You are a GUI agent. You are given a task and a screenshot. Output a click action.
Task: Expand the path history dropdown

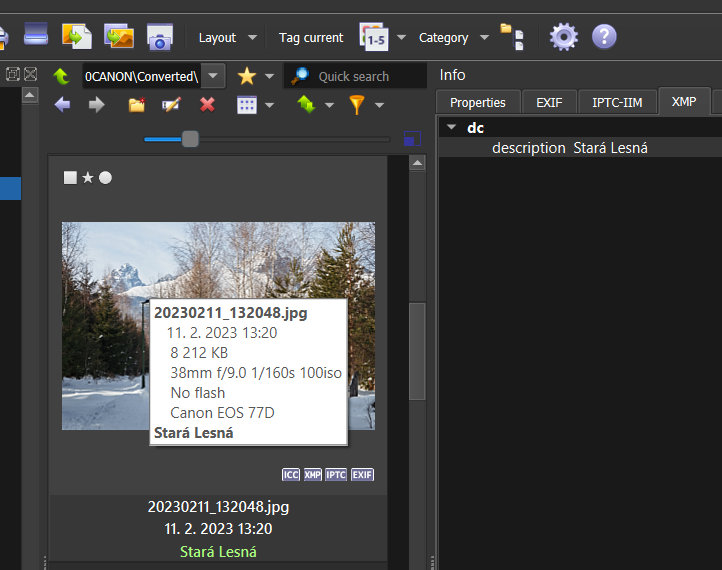[213, 75]
